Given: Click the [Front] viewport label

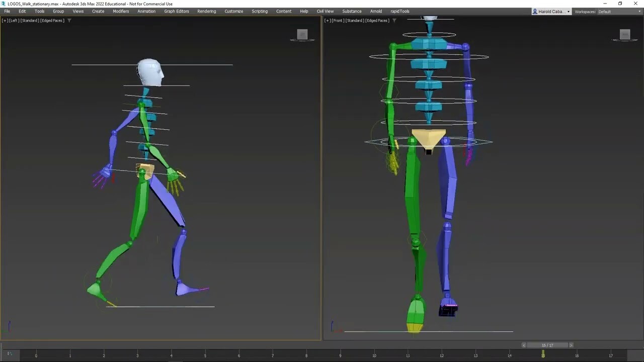Looking at the screenshot, I should pyautogui.click(x=338, y=21).
